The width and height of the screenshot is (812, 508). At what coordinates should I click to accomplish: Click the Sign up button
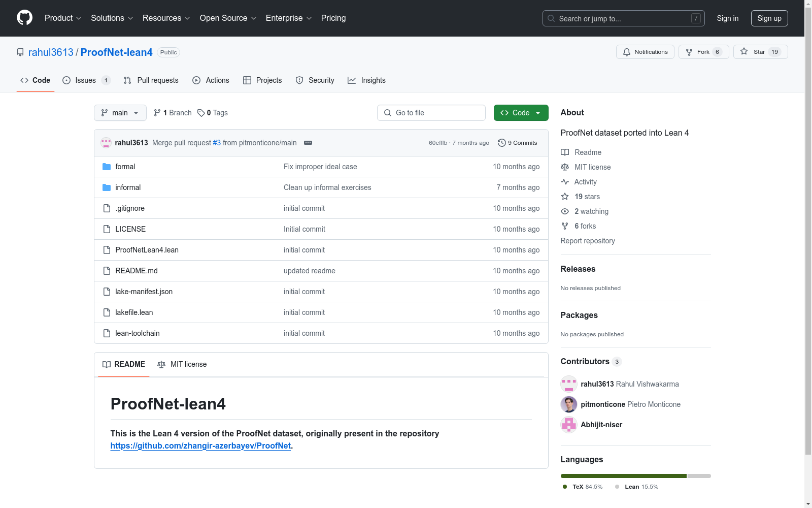[x=769, y=18]
